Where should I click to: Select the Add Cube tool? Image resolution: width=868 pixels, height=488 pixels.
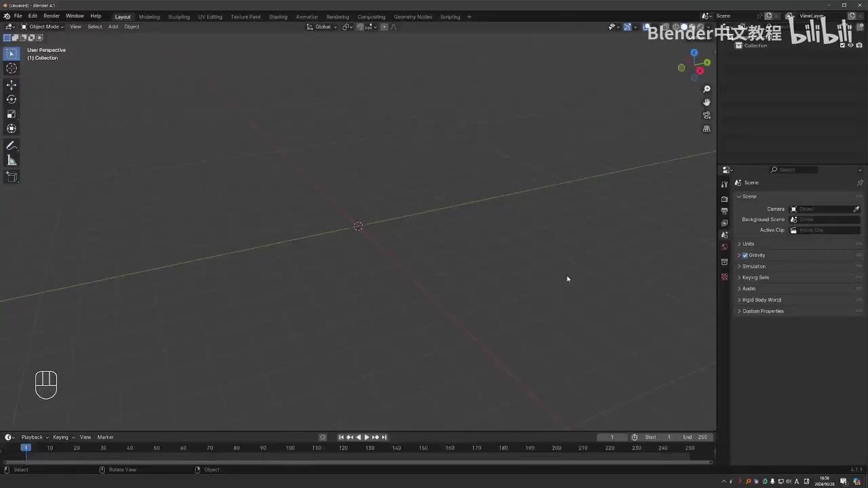click(12, 177)
